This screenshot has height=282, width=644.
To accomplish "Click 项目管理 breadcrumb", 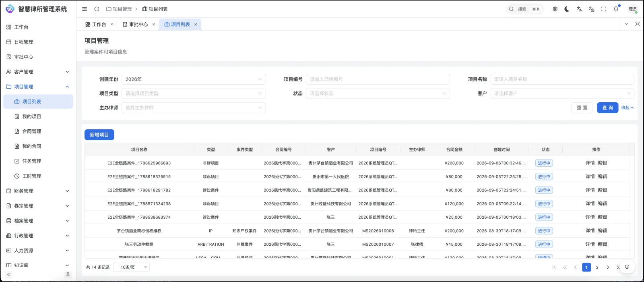I will [119, 9].
